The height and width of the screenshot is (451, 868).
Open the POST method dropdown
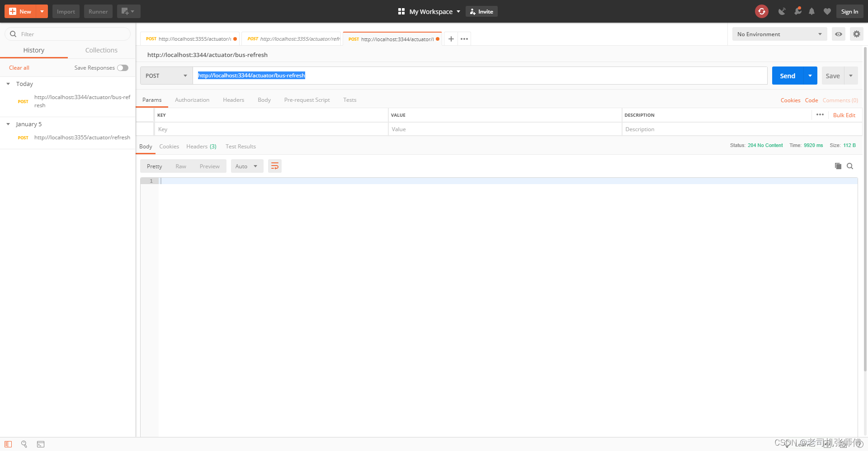point(166,76)
